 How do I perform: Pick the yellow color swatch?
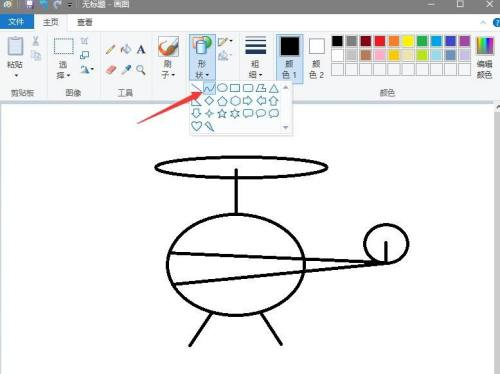[x=408, y=41]
